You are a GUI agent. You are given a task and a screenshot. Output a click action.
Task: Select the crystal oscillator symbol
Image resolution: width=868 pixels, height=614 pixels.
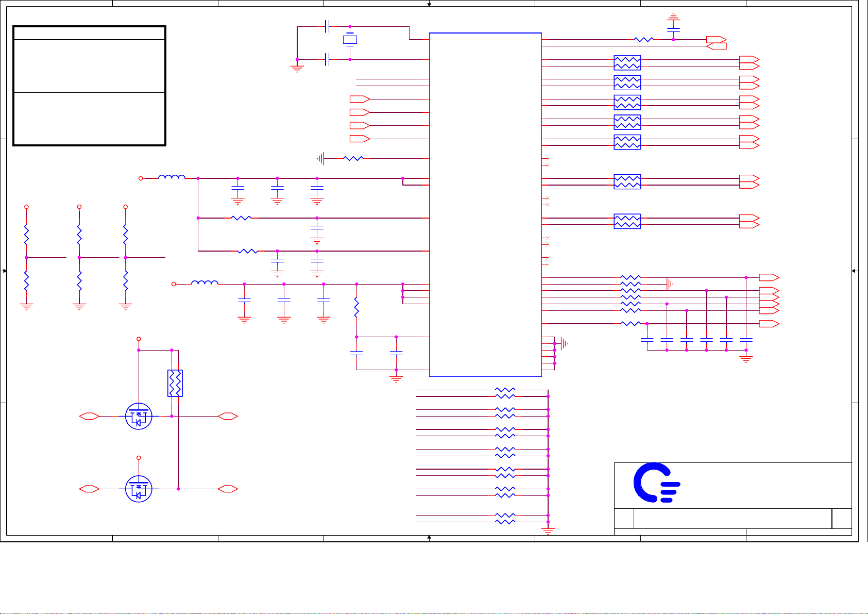click(350, 40)
